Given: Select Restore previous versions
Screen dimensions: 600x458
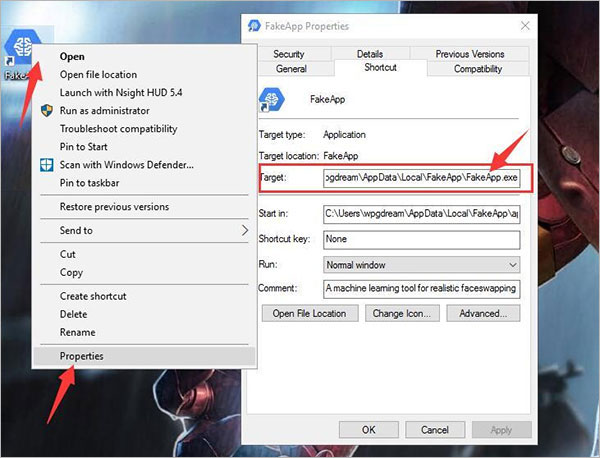Looking at the screenshot, I should [x=145, y=207].
